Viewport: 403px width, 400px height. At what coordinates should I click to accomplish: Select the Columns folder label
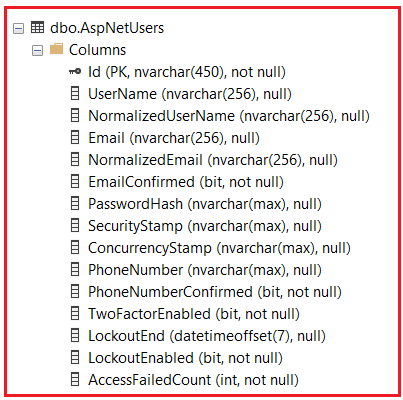(x=97, y=50)
